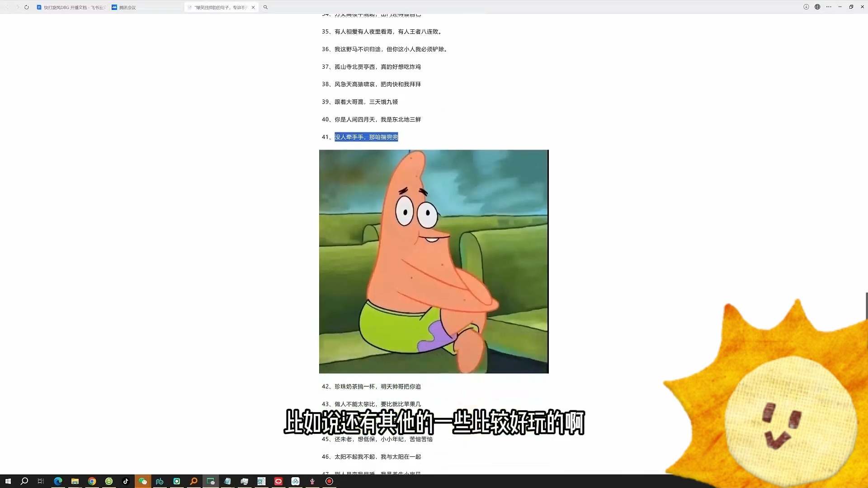Click the page's vertical scrollbar thumb

pos(867,306)
